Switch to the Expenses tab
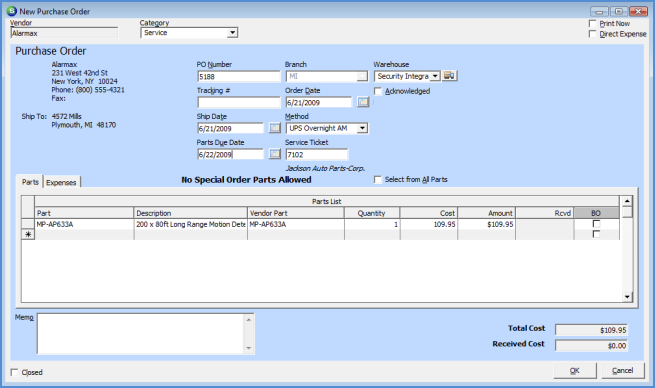The image size is (655, 388). [61, 183]
